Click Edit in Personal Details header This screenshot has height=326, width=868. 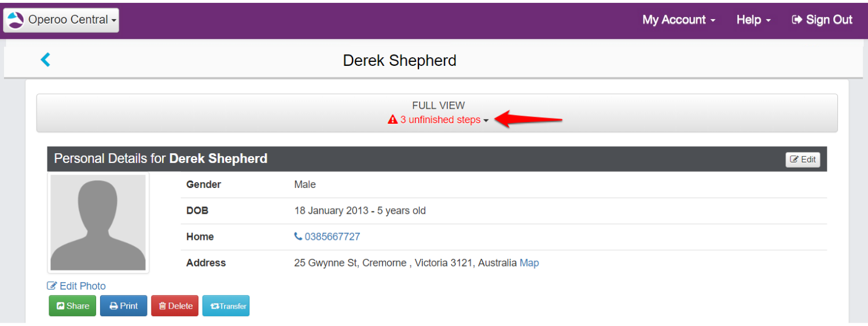[x=803, y=160]
